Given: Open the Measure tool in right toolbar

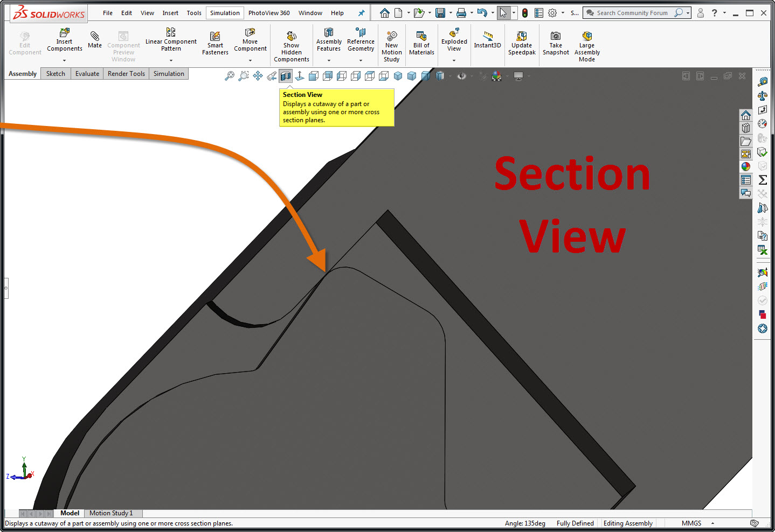Looking at the screenshot, I should tap(763, 82).
